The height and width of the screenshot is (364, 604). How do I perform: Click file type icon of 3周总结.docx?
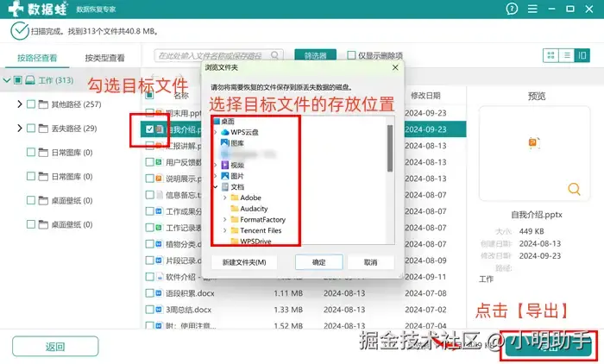[x=159, y=310]
